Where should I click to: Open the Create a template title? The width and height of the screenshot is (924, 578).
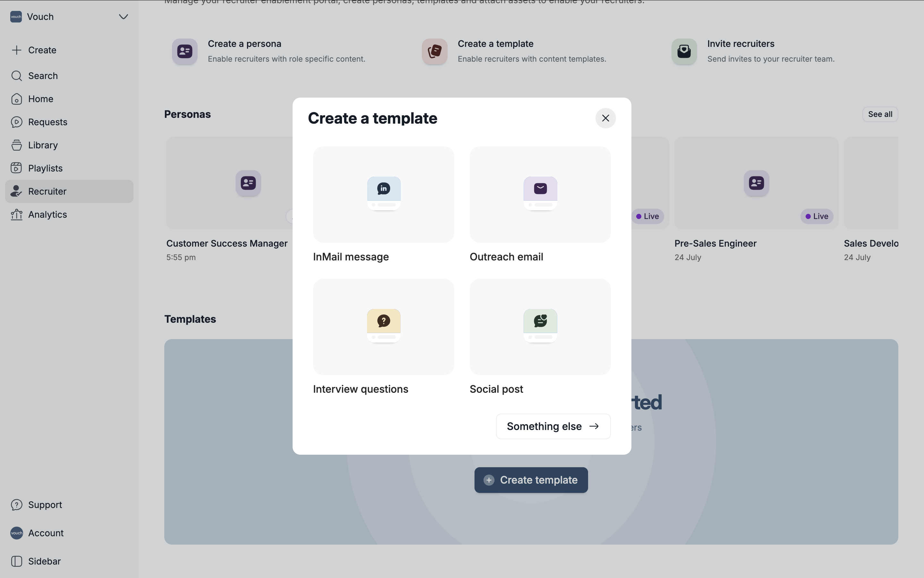tap(496, 44)
